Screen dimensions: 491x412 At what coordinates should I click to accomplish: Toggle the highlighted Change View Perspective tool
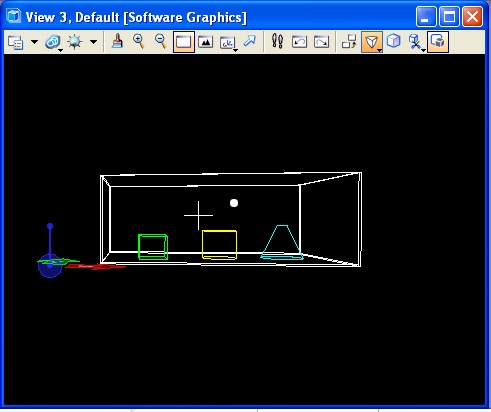point(372,42)
